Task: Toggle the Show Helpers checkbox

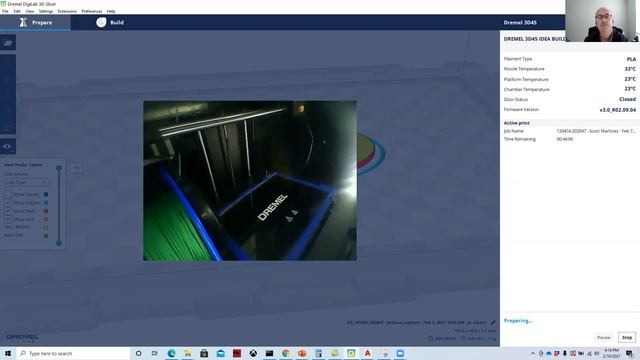Action: click(8, 202)
